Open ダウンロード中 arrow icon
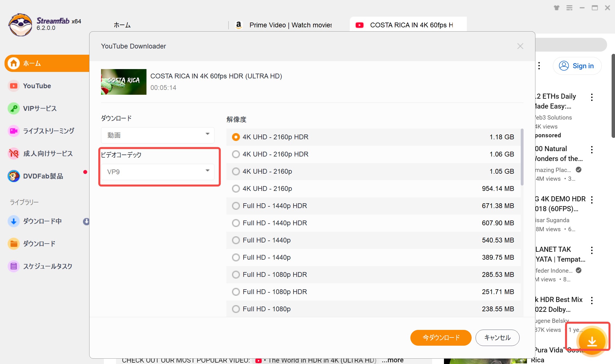615x364 pixels. (x=14, y=221)
